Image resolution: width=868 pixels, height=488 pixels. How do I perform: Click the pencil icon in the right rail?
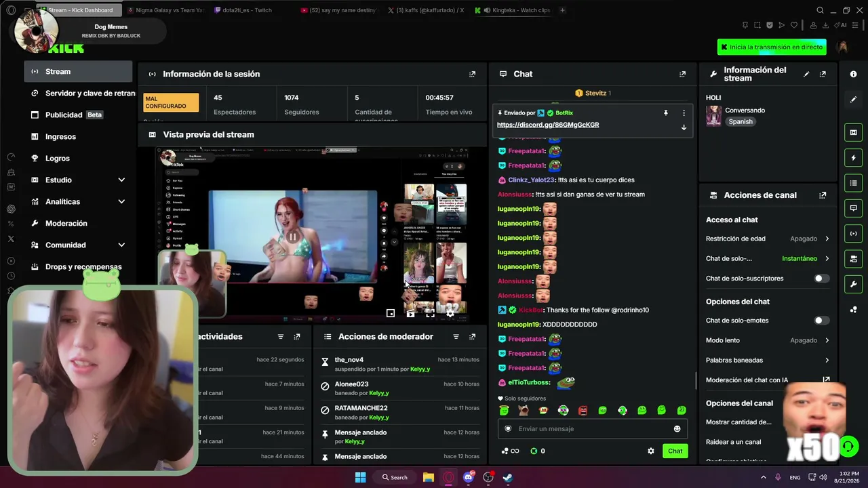point(853,100)
